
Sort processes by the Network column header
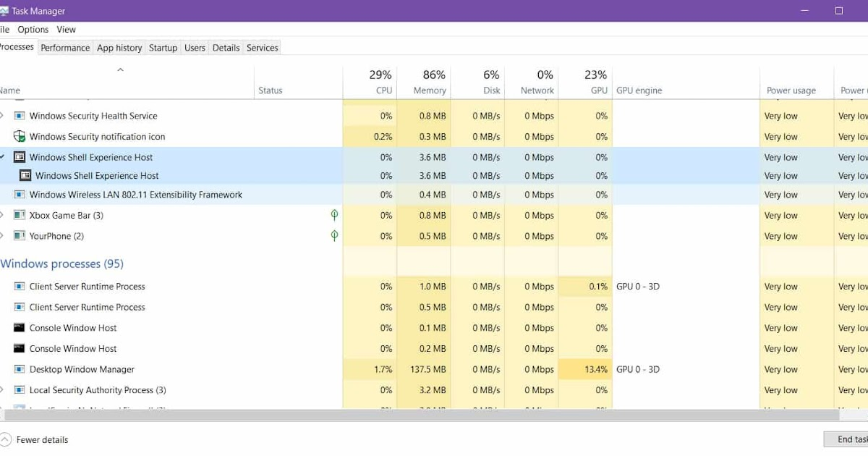(x=532, y=83)
